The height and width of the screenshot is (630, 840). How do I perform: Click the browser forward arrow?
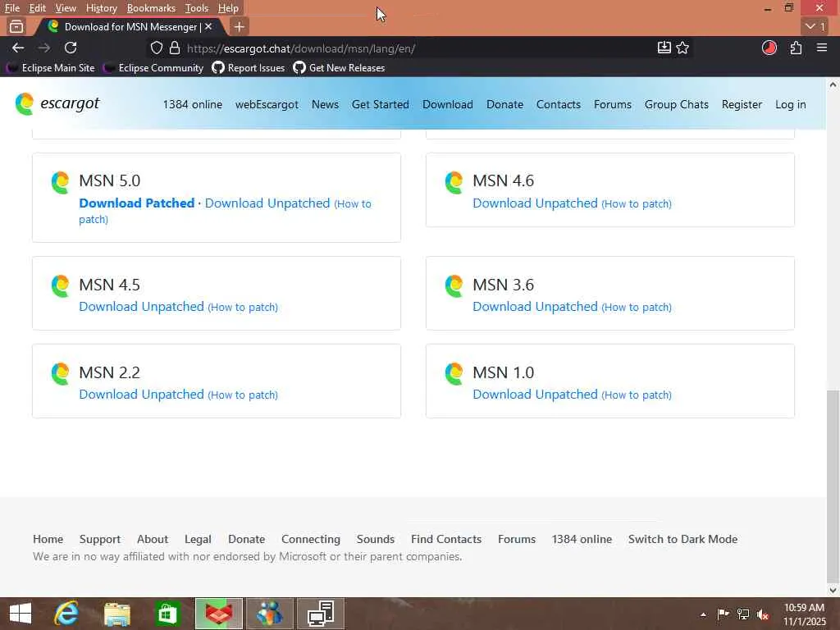pos(44,48)
